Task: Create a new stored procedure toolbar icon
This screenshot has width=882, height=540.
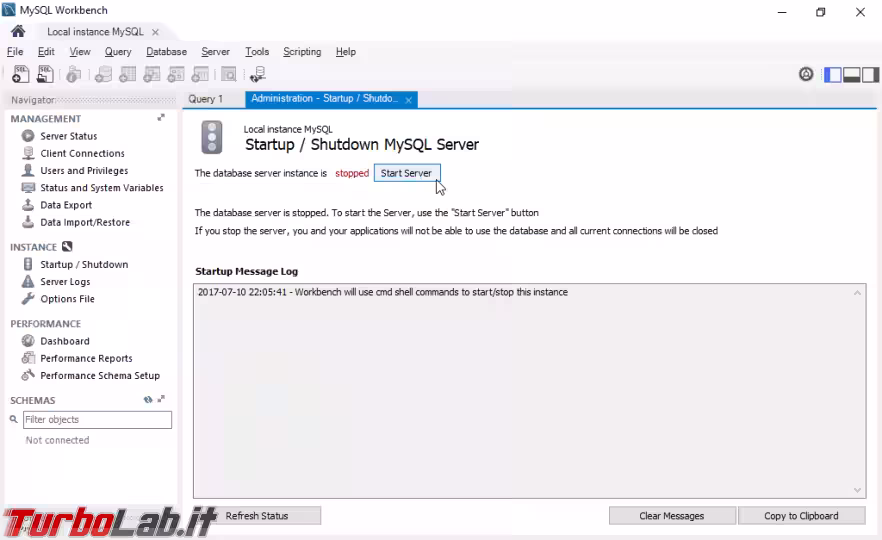Action: pos(176,74)
